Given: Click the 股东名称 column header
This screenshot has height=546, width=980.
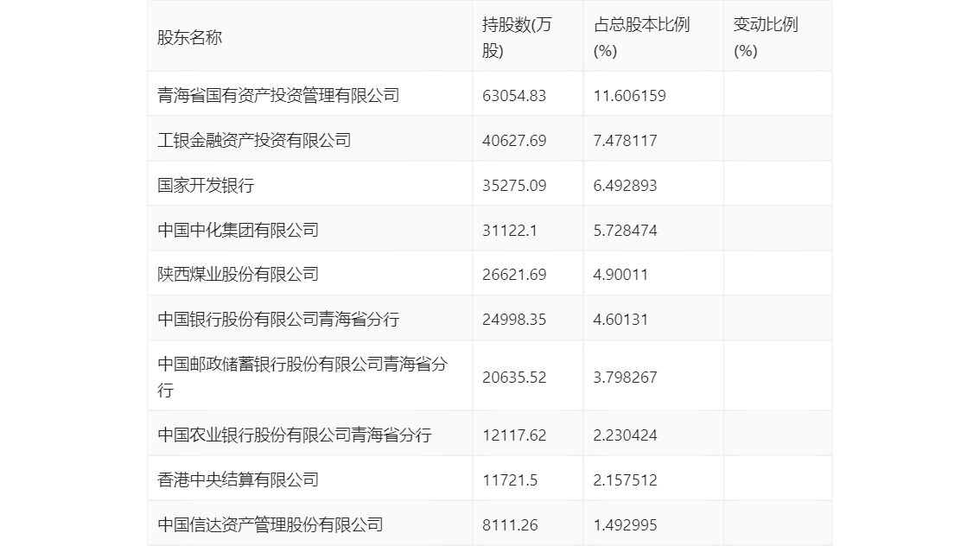Looking at the screenshot, I should tap(189, 37).
